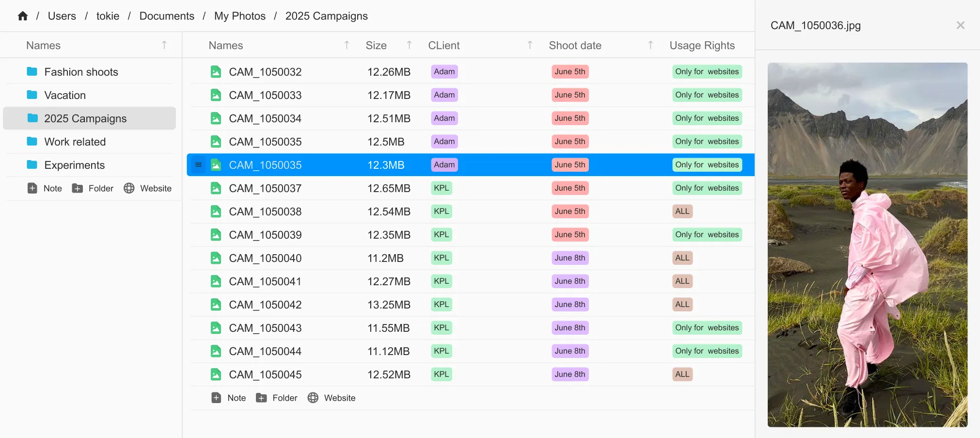Click the add-note icon in the left sidebar
The image size is (980, 438).
tap(32, 188)
